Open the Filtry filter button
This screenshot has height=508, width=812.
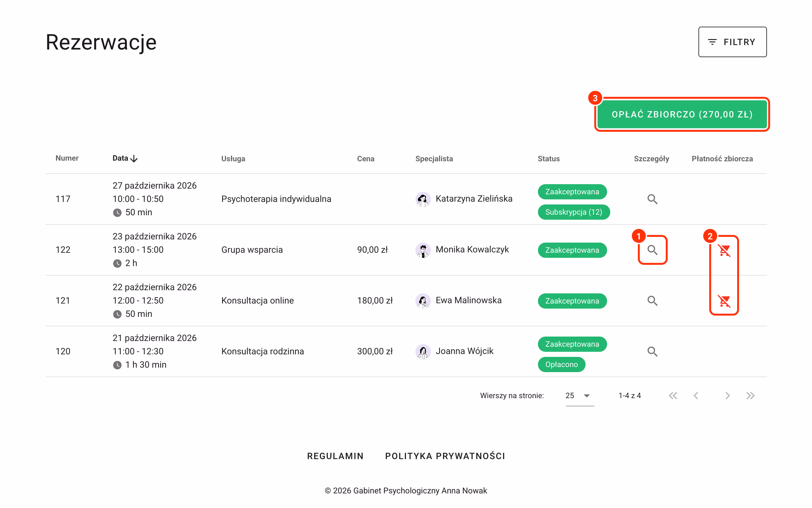732,42
